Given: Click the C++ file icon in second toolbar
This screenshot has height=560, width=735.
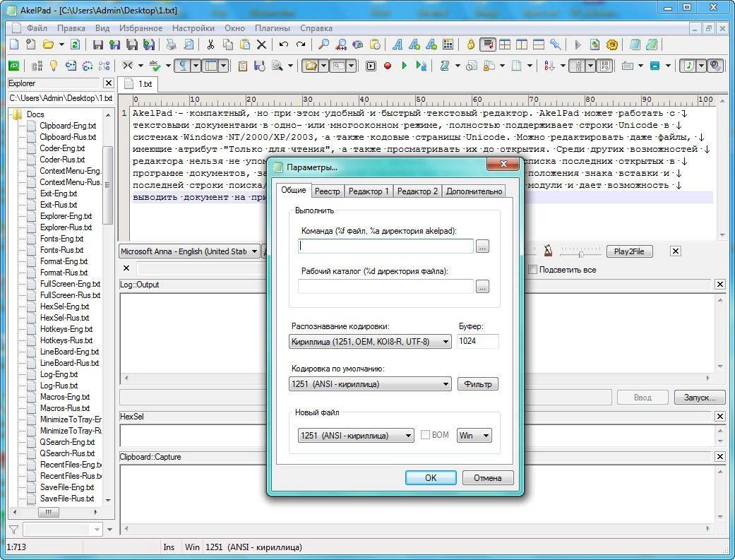Looking at the screenshot, I should (x=71, y=66).
